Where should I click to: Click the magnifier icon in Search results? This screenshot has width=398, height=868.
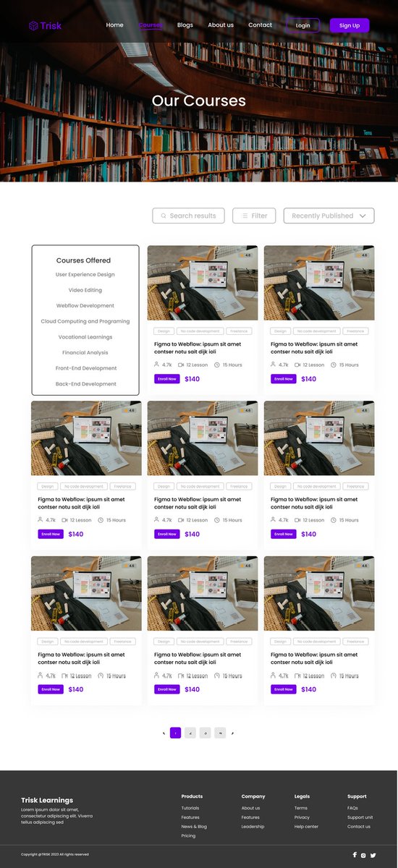coord(164,216)
